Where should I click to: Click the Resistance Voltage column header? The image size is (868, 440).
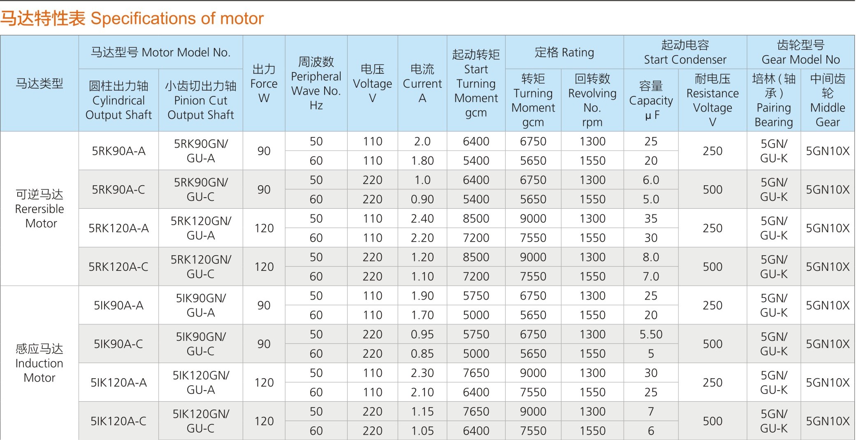tap(713, 100)
